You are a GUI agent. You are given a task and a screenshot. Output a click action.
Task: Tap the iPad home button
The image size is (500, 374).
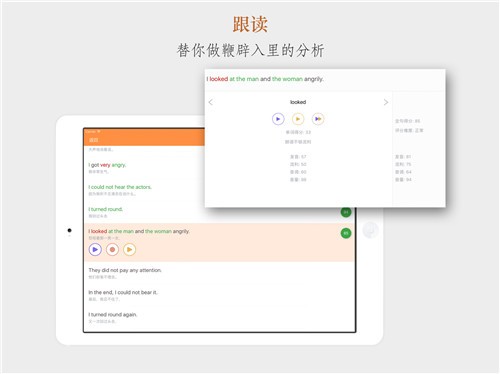coord(370,230)
